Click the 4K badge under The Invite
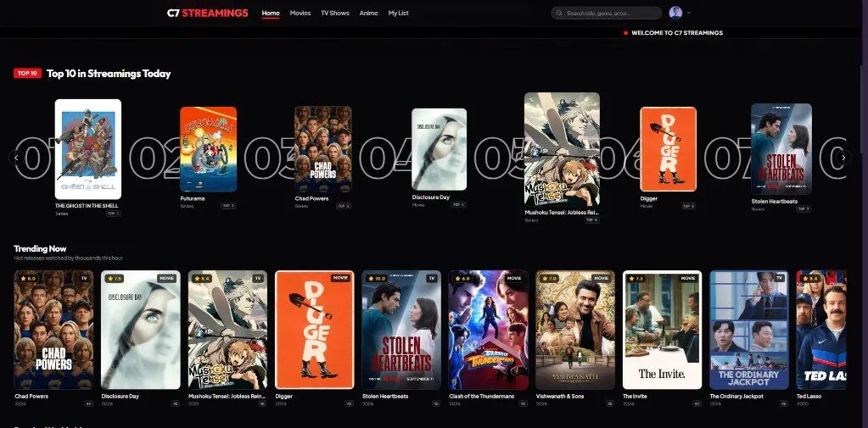Viewport: 868px width, 428px height. (x=697, y=403)
